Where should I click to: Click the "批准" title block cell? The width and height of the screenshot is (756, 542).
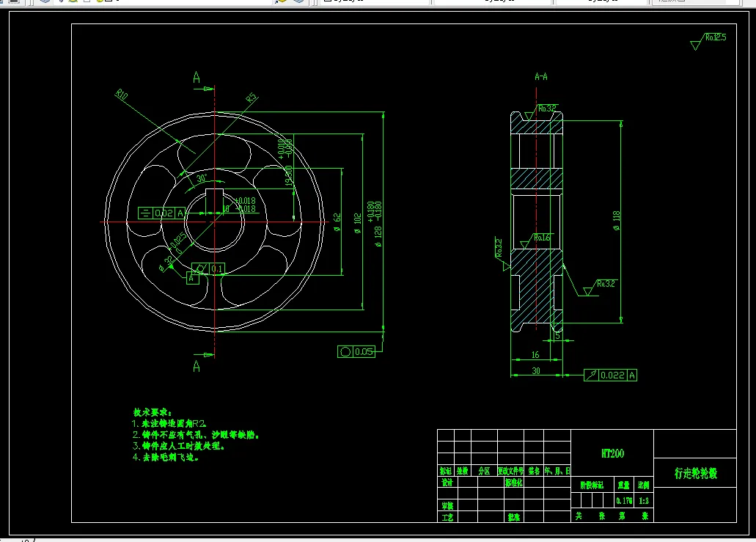click(x=513, y=517)
